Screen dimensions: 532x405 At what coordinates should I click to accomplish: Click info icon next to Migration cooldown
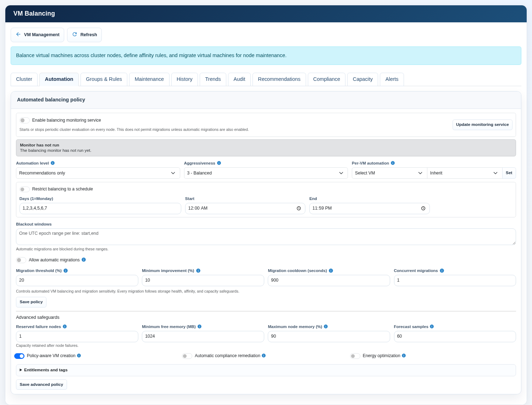tap(331, 271)
